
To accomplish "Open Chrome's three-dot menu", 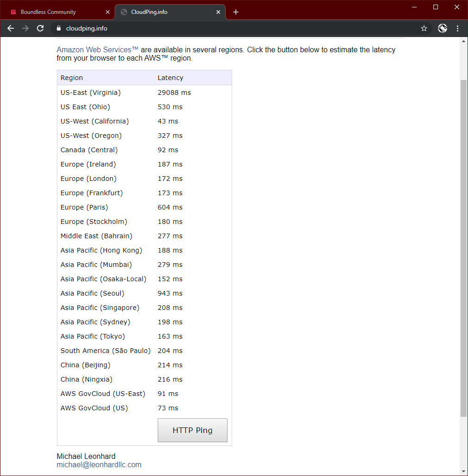I will (x=457, y=28).
